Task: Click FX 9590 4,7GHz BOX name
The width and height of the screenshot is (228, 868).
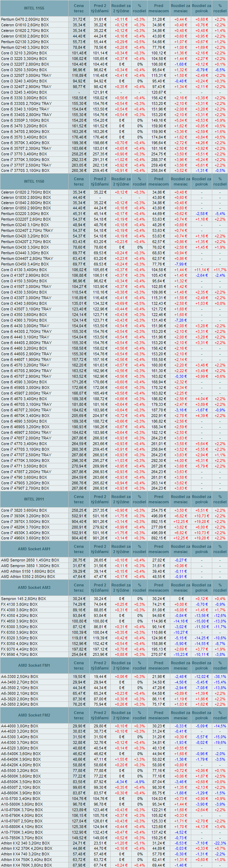Action: tap(19, 654)
